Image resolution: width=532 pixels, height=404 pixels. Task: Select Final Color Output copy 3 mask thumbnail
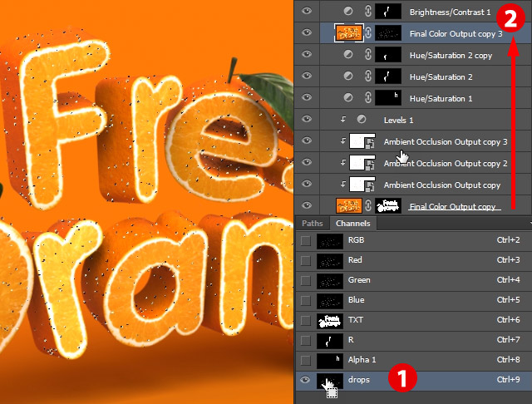pos(388,33)
